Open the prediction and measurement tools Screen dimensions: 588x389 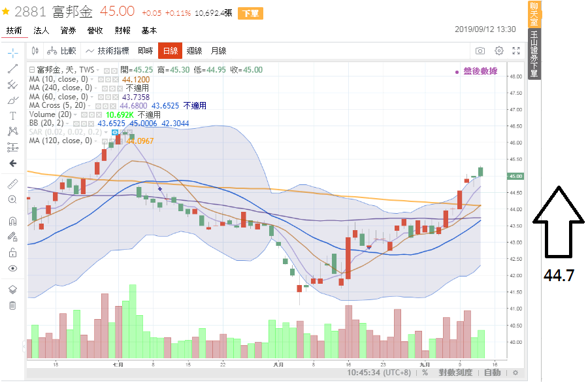13,147
